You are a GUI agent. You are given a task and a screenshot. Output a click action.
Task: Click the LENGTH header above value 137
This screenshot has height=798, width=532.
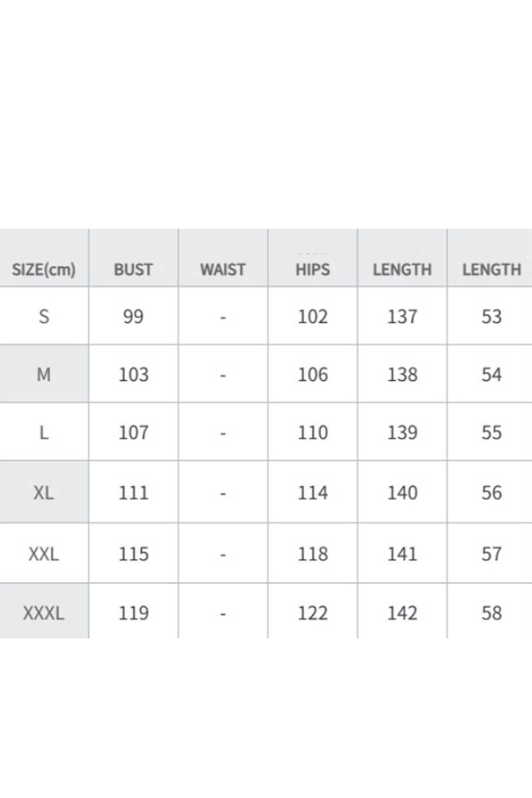pos(402,270)
